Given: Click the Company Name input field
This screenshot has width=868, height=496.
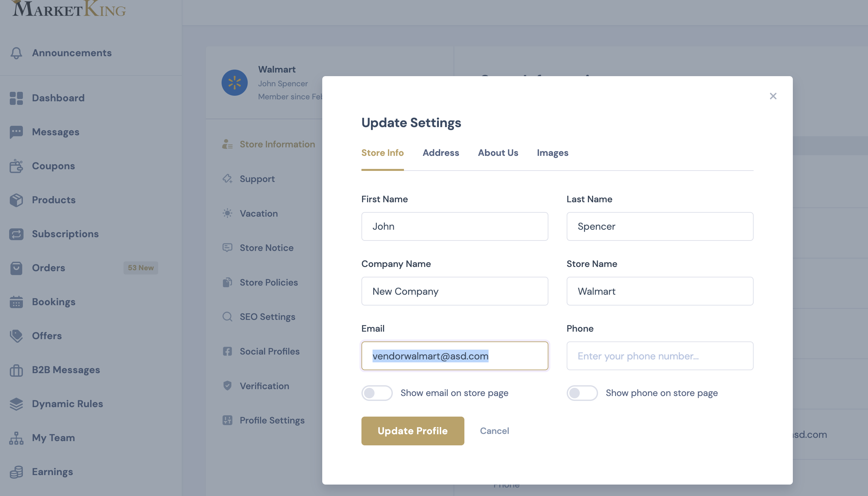Looking at the screenshot, I should tap(455, 291).
